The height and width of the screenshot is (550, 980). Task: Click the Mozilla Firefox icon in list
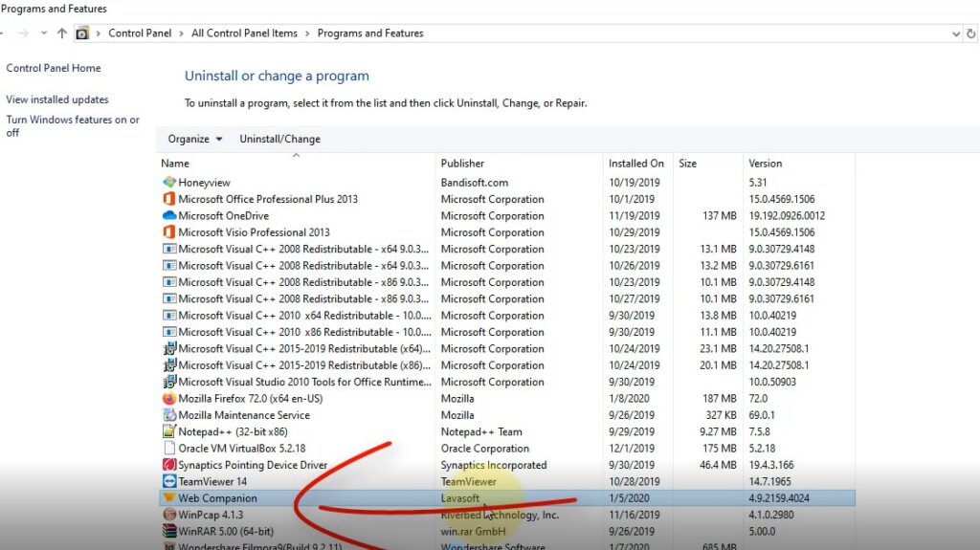169,399
